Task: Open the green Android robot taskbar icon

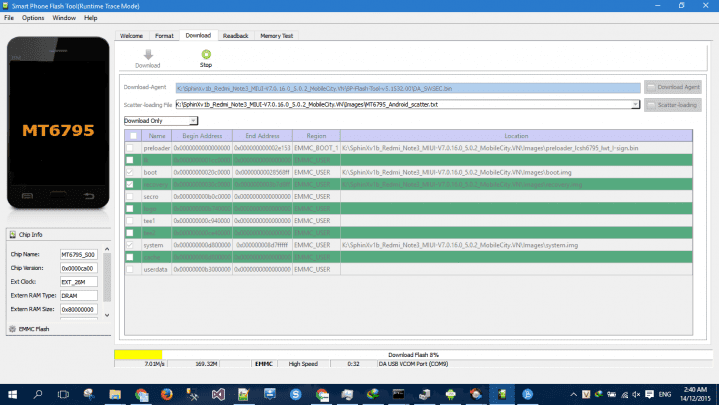Action: pos(450,394)
